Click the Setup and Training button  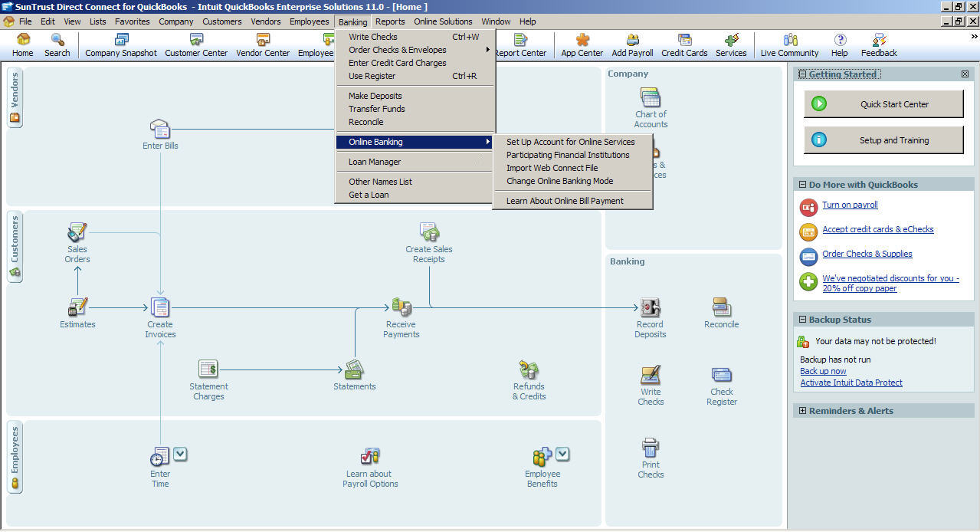(x=883, y=140)
